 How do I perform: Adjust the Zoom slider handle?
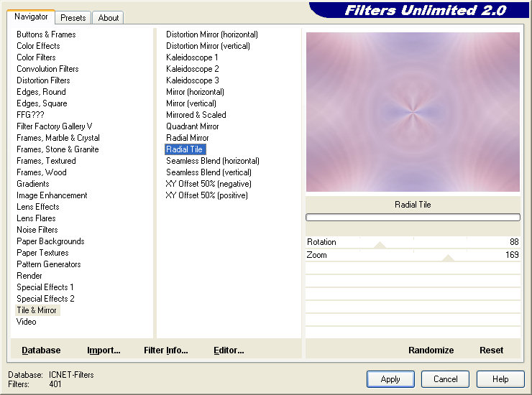(448, 258)
